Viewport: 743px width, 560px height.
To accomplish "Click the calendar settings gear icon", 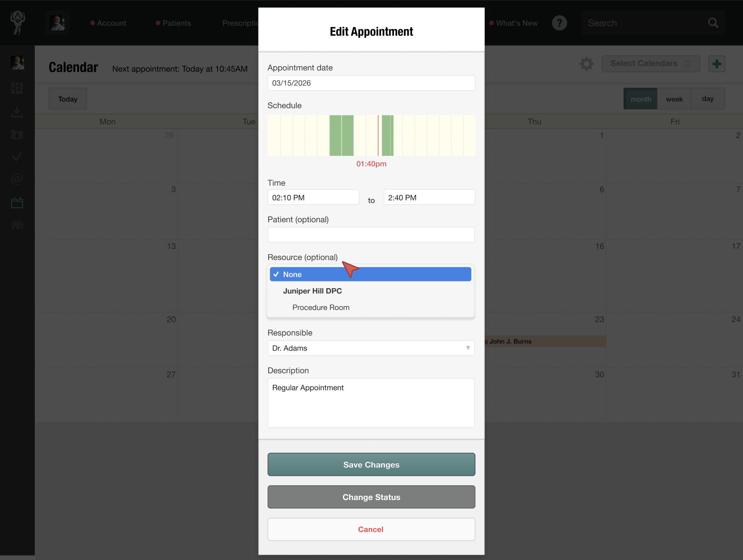I will click(x=586, y=64).
